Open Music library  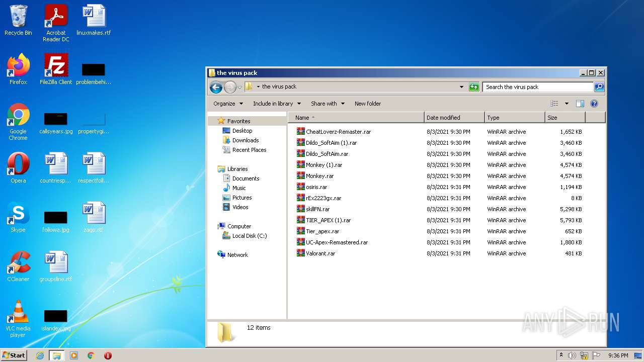click(x=239, y=188)
